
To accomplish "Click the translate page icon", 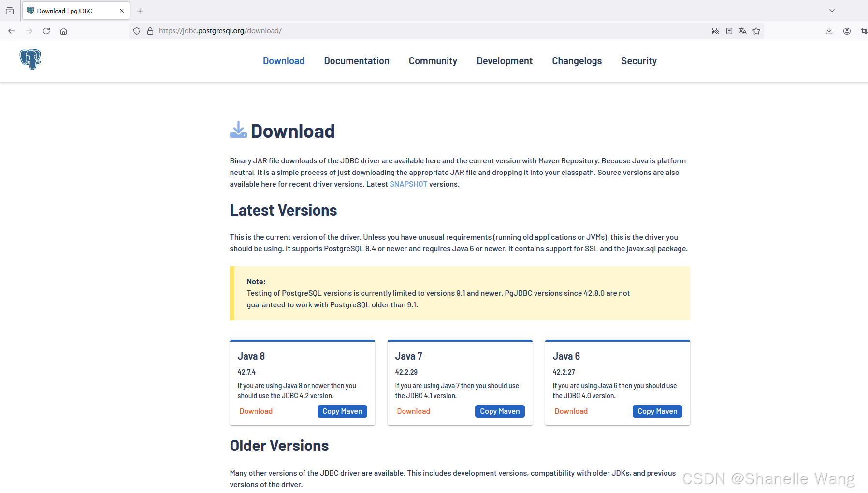I will [743, 31].
